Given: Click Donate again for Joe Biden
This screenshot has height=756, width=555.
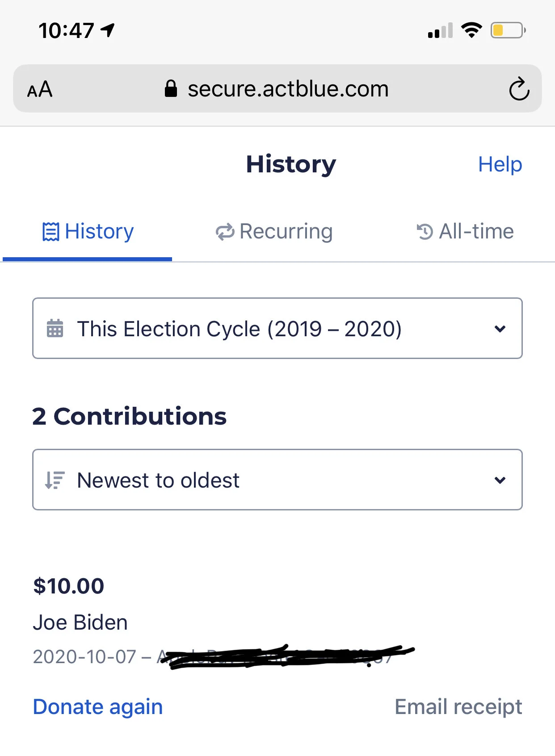Looking at the screenshot, I should [x=98, y=707].
